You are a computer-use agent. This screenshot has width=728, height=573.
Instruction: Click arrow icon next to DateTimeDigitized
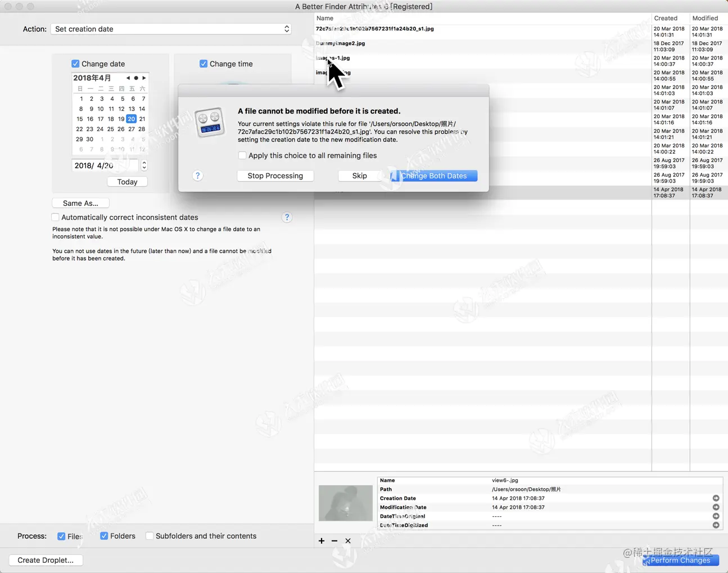[716, 525]
